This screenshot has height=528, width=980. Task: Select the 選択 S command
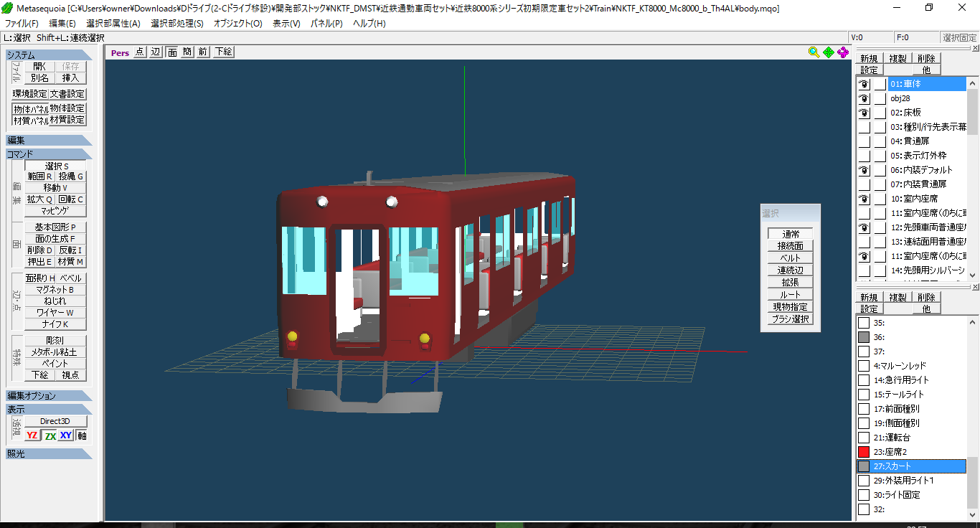56,166
